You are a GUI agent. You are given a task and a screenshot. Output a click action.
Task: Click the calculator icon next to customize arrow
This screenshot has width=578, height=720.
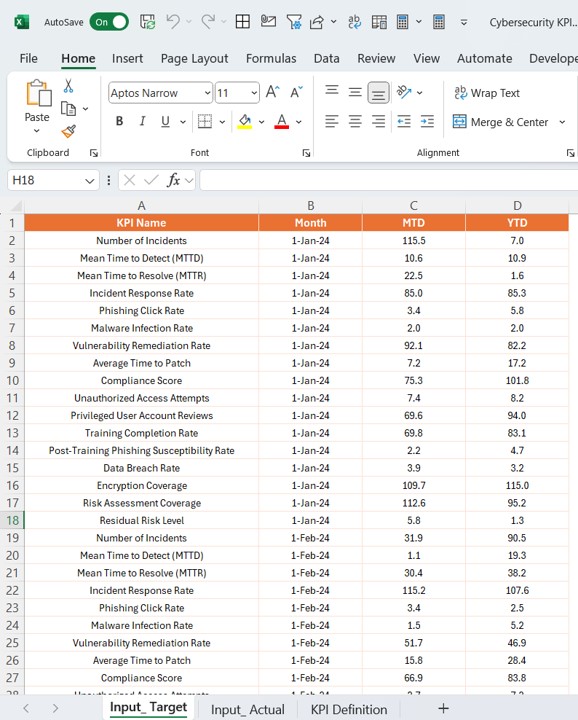[439, 22]
